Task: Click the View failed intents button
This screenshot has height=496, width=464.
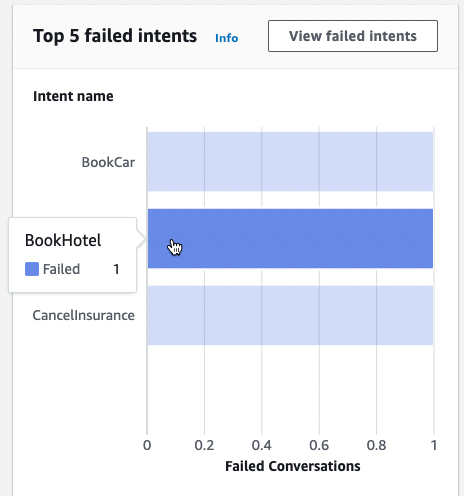Action: pyautogui.click(x=353, y=36)
